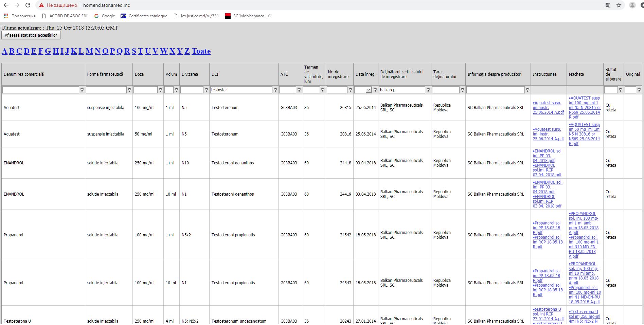Open the ACORD DE ASOCIERE bookmark
The image size is (644, 325).
click(x=65, y=16)
